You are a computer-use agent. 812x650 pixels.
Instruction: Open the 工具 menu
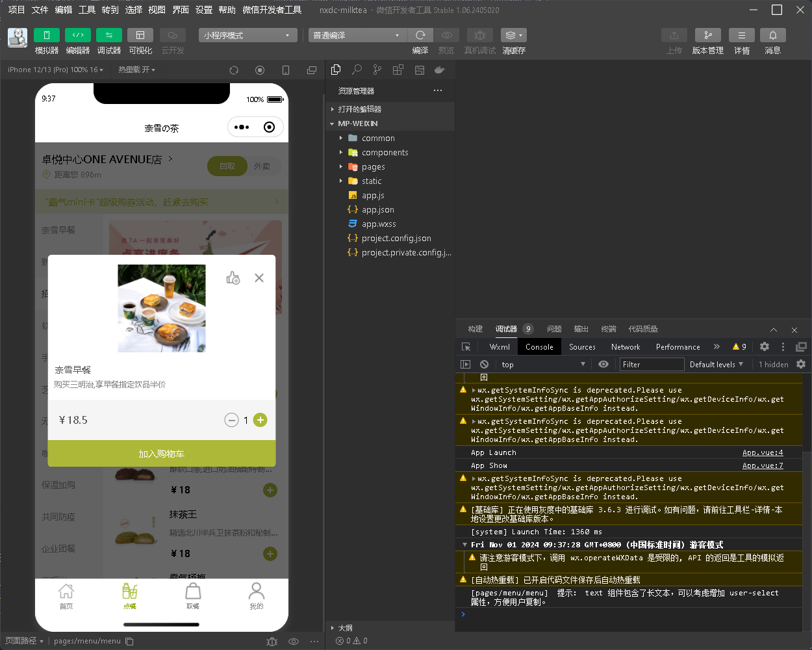[87, 10]
